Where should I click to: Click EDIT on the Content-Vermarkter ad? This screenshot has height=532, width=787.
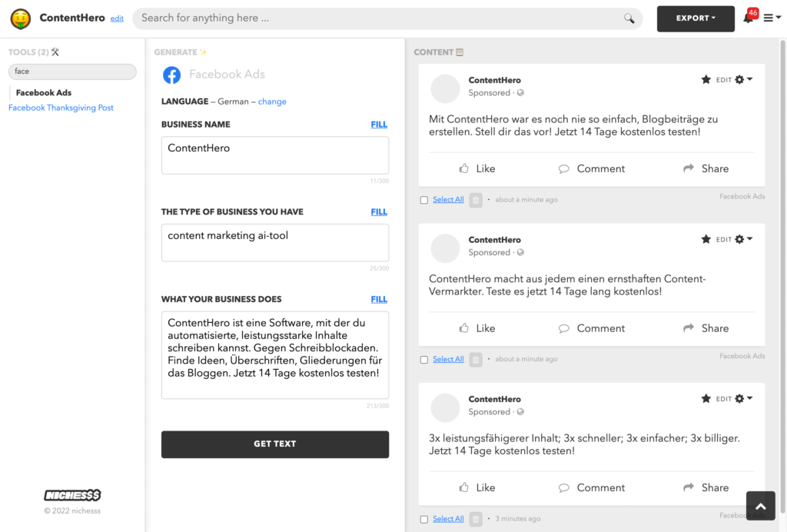point(724,239)
